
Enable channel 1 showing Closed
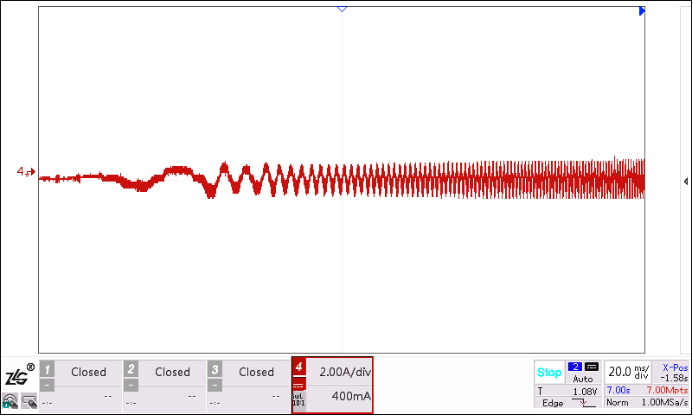pyautogui.click(x=88, y=372)
